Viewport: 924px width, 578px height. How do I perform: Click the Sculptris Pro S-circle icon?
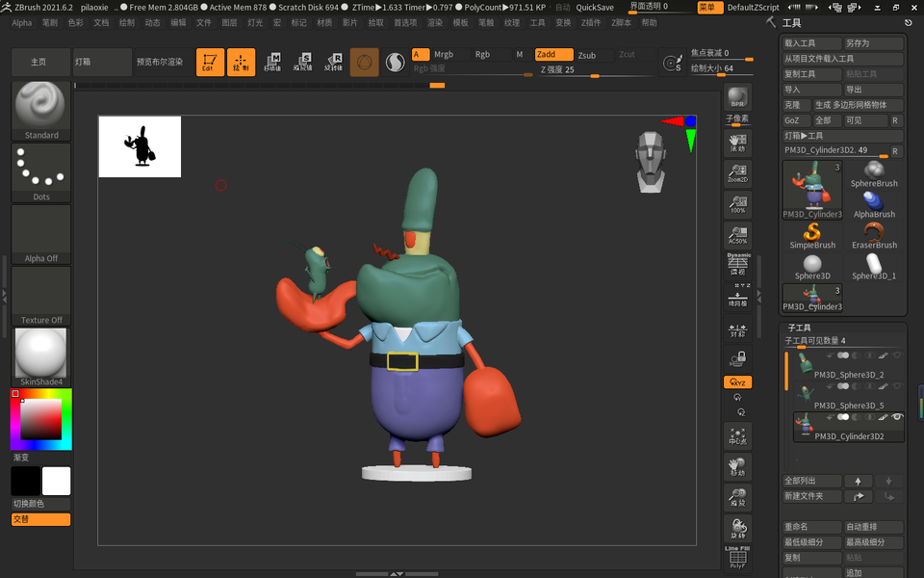point(395,62)
